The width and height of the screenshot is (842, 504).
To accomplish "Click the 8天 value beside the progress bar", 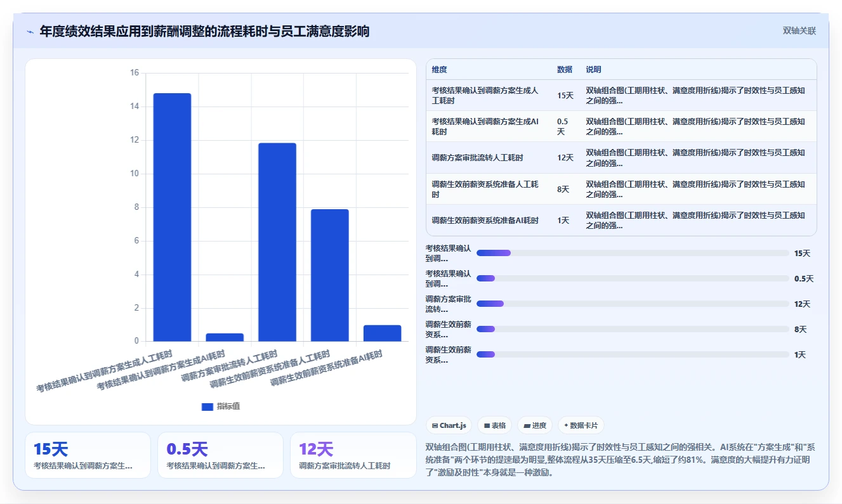I will [x=800, y=329].
